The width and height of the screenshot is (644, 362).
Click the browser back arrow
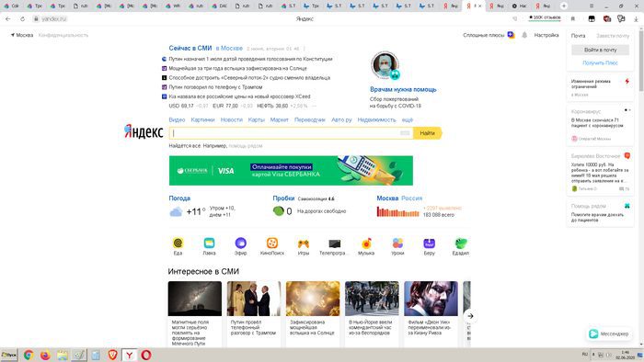[7, 19]
